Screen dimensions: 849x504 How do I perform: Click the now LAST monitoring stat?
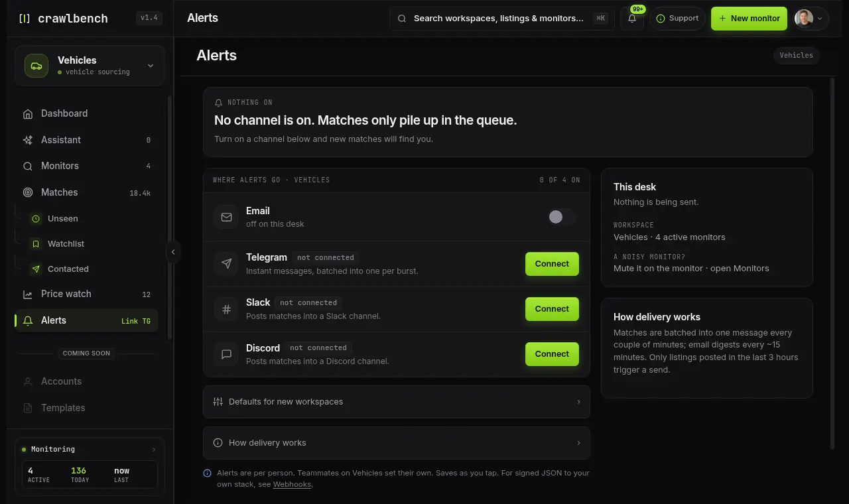click(122, 474)
